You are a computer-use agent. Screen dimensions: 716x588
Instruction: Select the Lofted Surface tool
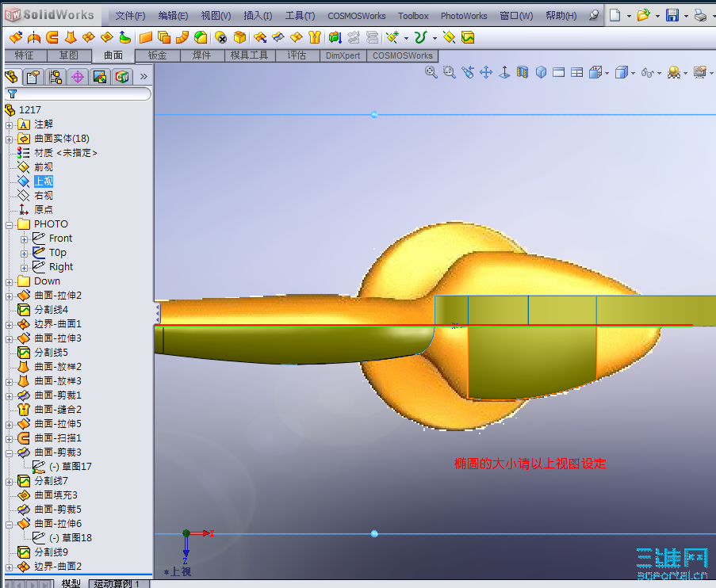(71, 37)
